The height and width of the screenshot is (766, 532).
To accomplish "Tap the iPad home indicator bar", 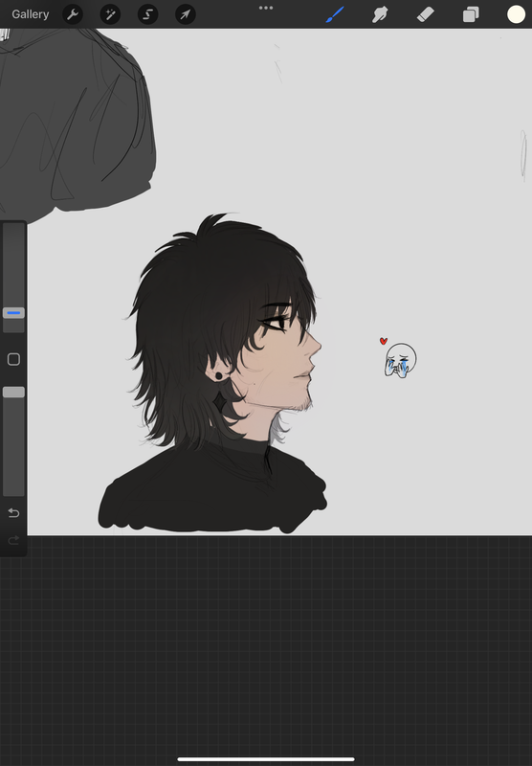I will (x=266, y=759).
